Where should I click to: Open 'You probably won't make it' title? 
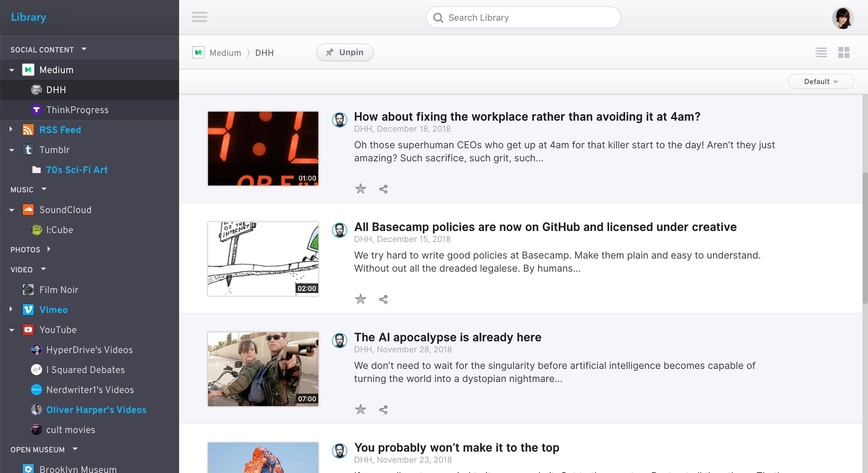tap(457, 447)
